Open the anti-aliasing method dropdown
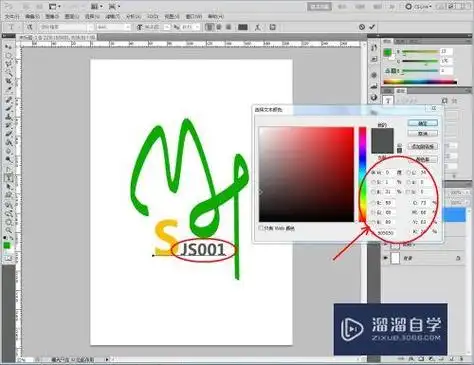 click(197, 27)
